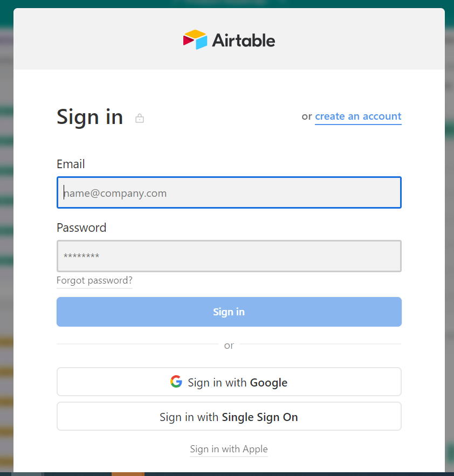Image resolution: width=454 pixels, height=476 pixels.
Task: Click into the Password field
Action: 229,256
